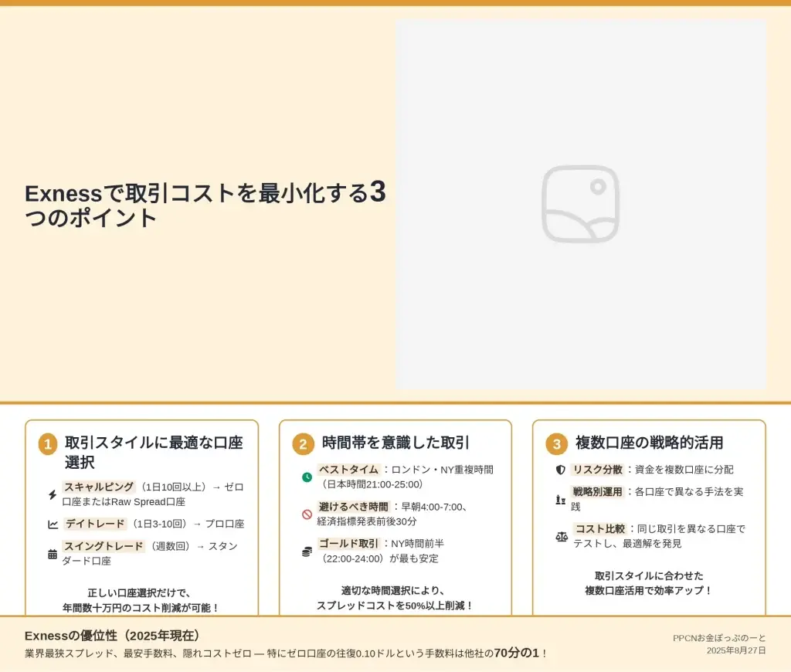The width and height of the screenshot is (791, 672).
Task: Click the スキャルピング highlighted label
Action: 99,487
